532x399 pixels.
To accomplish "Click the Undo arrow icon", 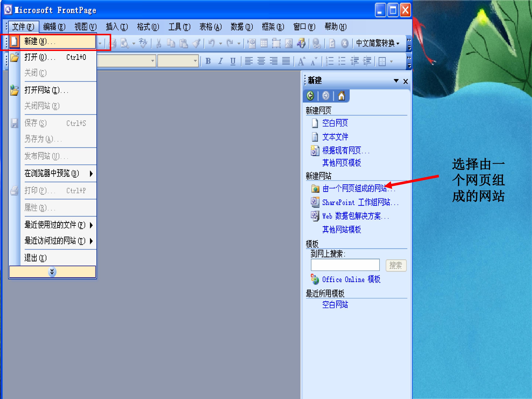I will tap(212, 44).
